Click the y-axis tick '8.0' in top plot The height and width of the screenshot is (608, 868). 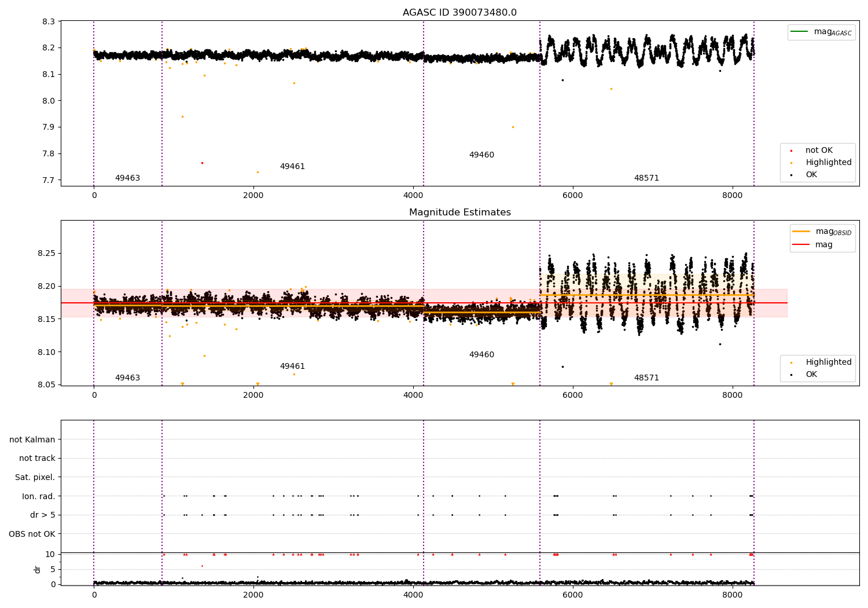pyautogui.click(x=49, y=101)
